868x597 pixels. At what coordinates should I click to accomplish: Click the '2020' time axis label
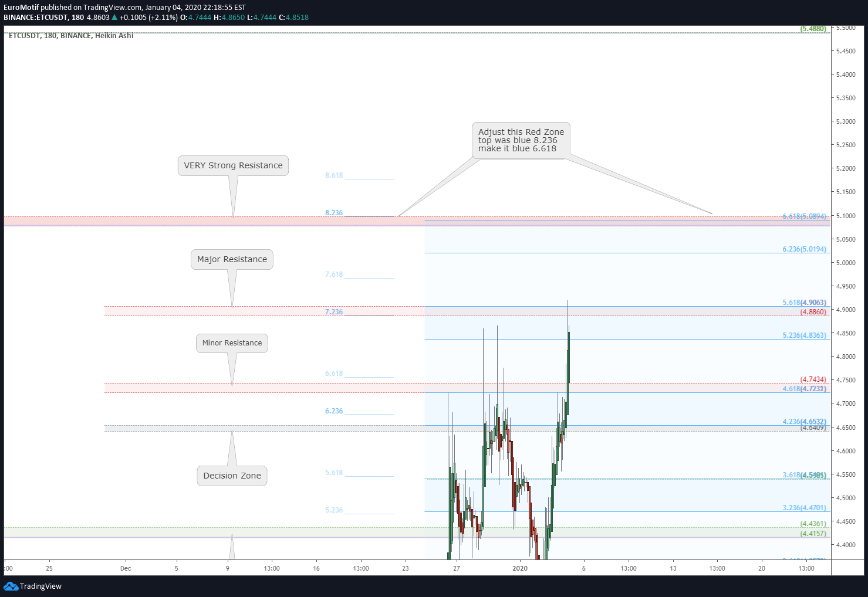(x=520, y=568)
